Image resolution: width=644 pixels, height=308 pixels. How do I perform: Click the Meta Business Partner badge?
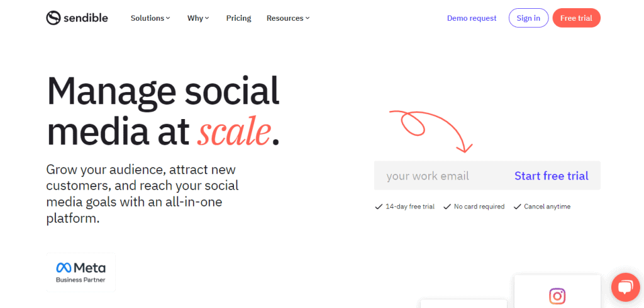[x=81, y=272]
